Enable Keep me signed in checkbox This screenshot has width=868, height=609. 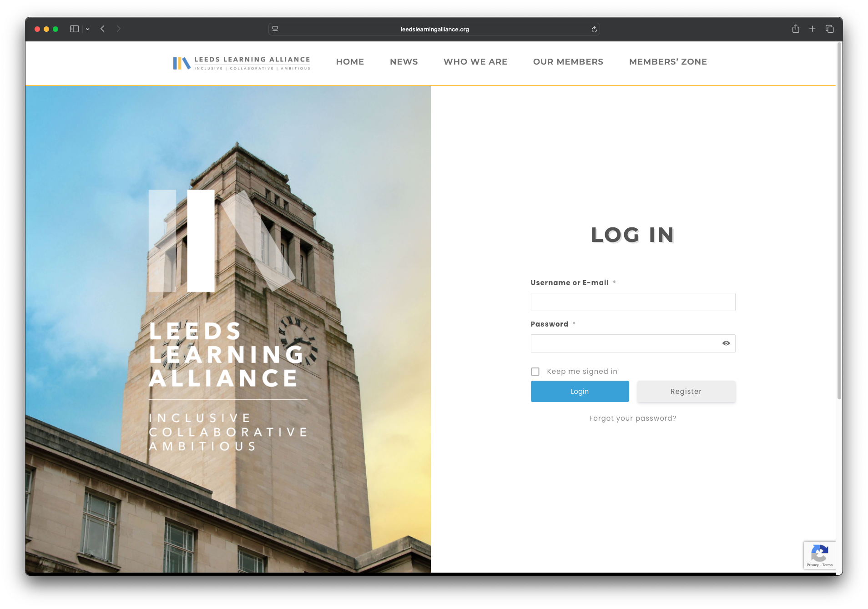535,372
